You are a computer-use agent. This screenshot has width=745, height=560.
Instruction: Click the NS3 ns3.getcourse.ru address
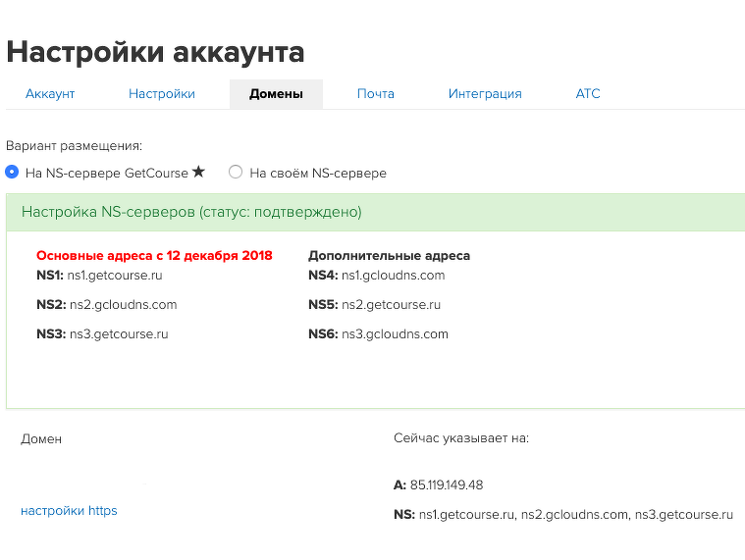[118, 334]
